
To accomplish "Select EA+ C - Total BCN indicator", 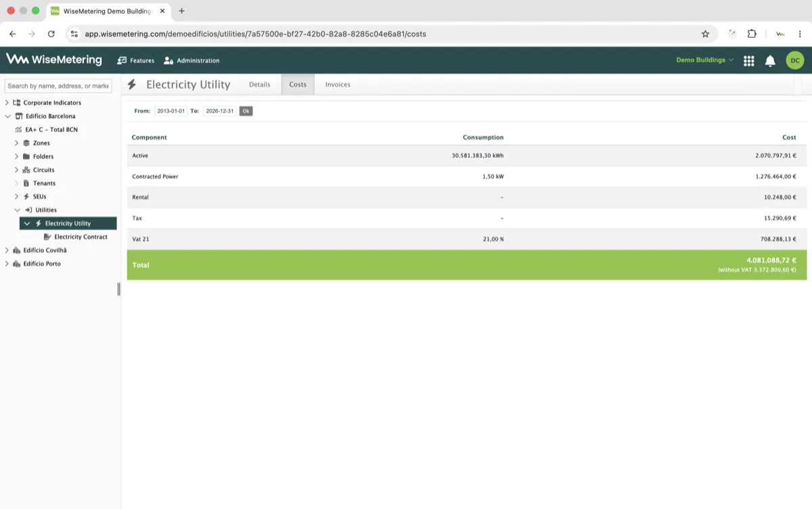I will click(x=51, y=129).
